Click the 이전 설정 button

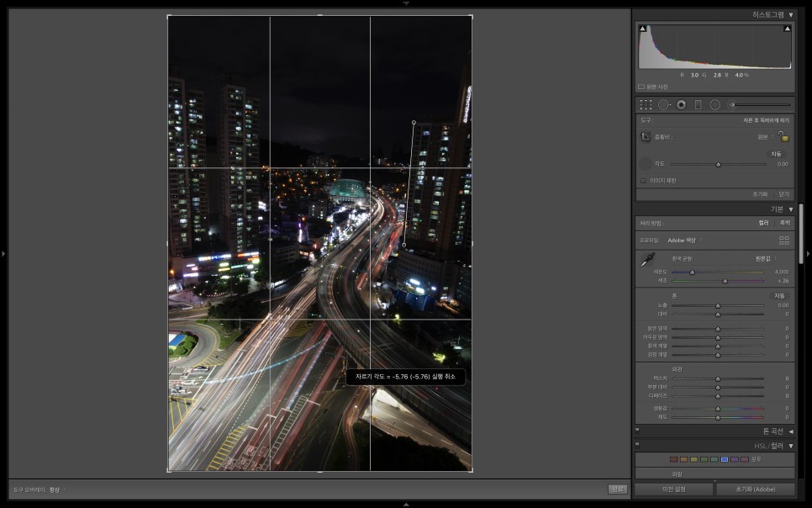(674, 489)
